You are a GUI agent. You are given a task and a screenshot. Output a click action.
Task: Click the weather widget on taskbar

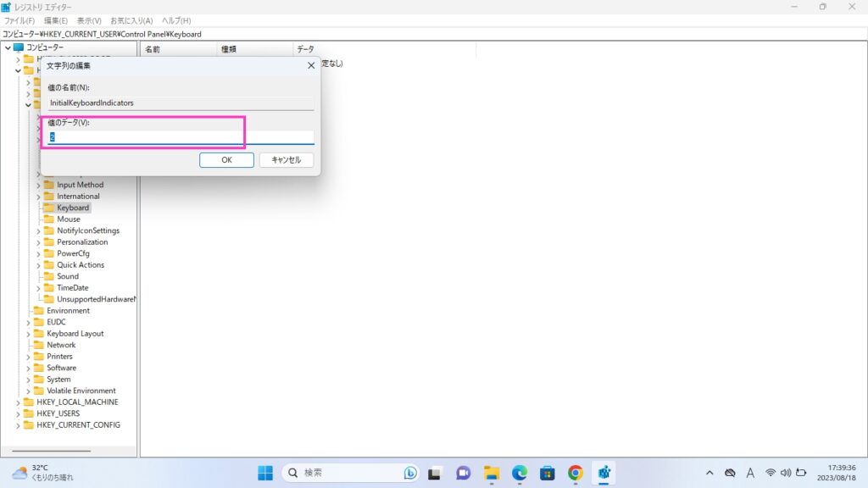pos(42,473)
